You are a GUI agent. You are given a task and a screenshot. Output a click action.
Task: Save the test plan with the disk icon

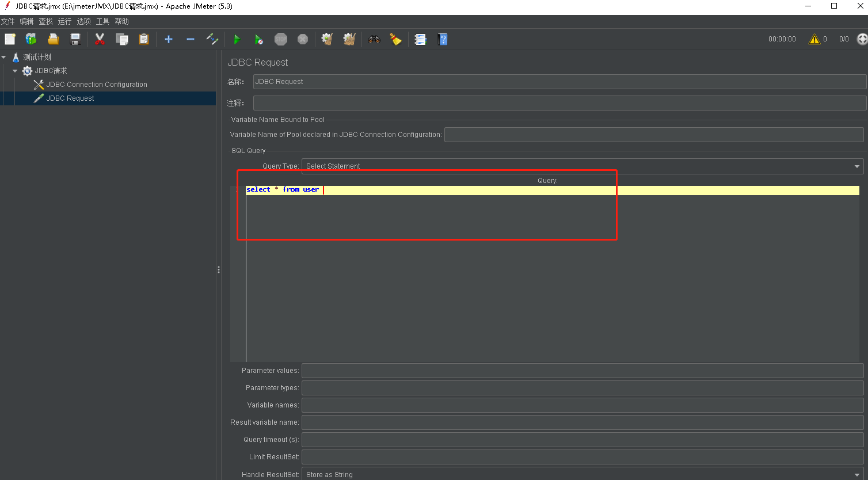point(75,39)
